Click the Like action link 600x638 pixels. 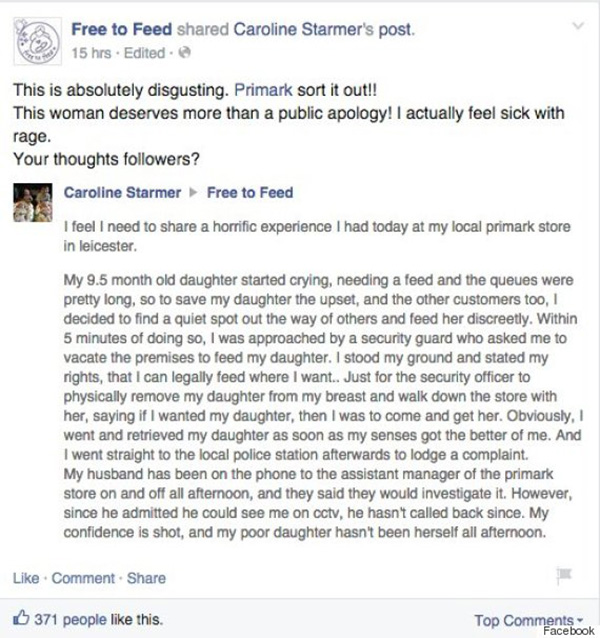pos(26,578)
